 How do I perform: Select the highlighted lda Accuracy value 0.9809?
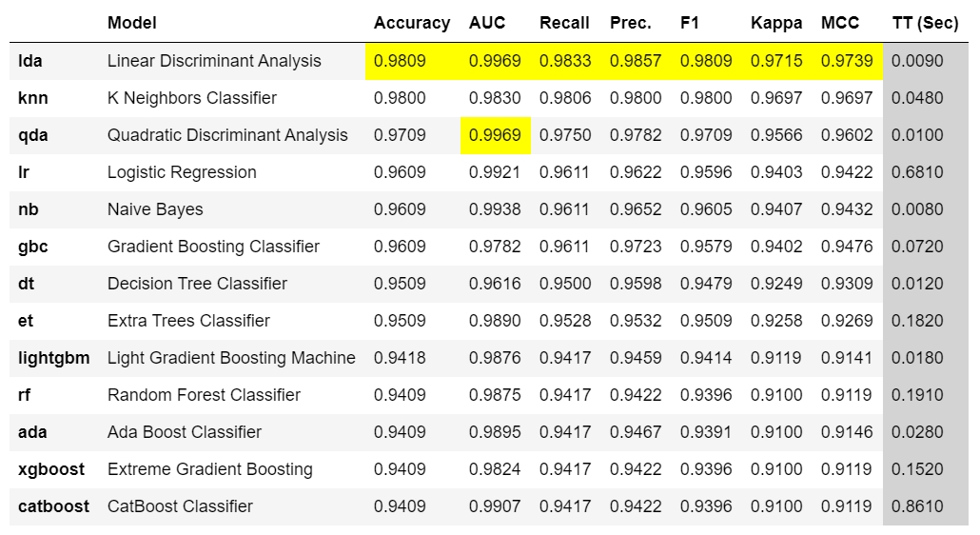(x=400, y=61)
